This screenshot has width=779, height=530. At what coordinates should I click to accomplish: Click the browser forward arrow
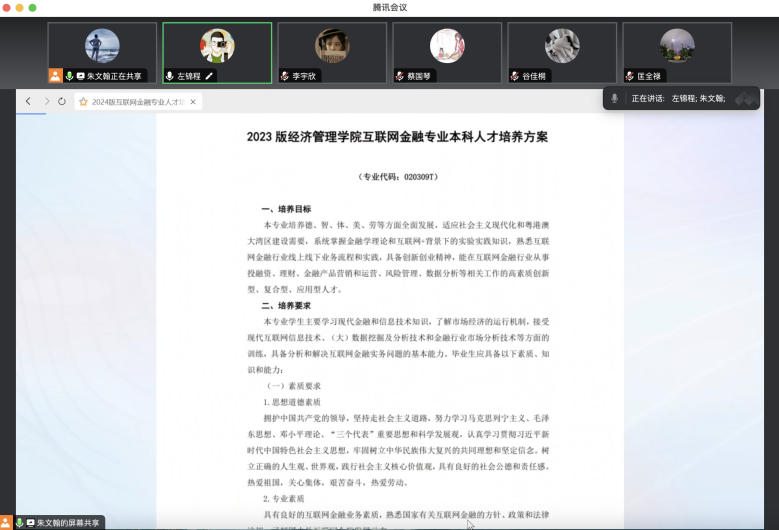pyautogui.click(x=46, y=101)
